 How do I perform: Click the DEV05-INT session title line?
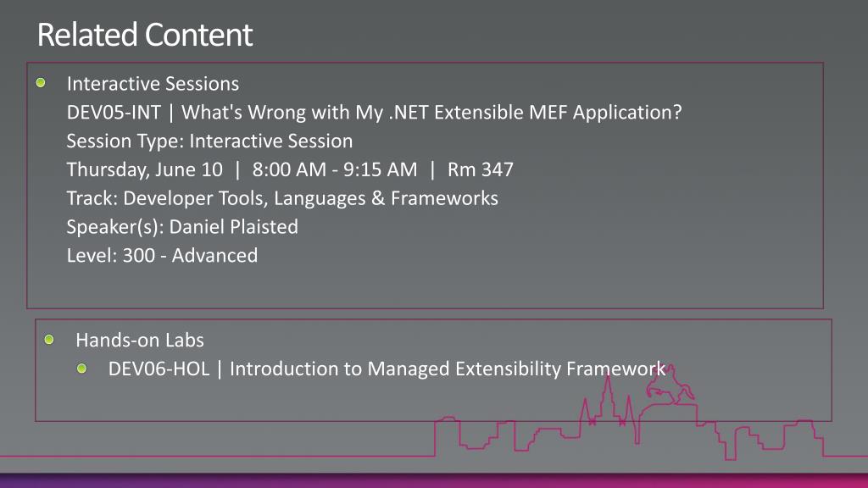click(x=374, y=113)
